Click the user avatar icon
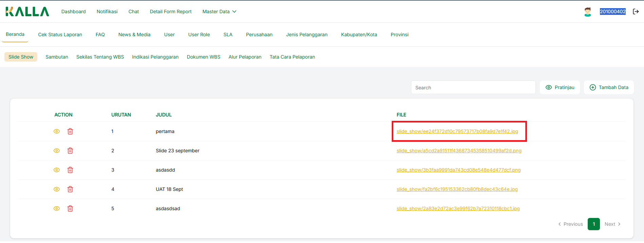Screen dimensions: 644x243 [587, 12]
